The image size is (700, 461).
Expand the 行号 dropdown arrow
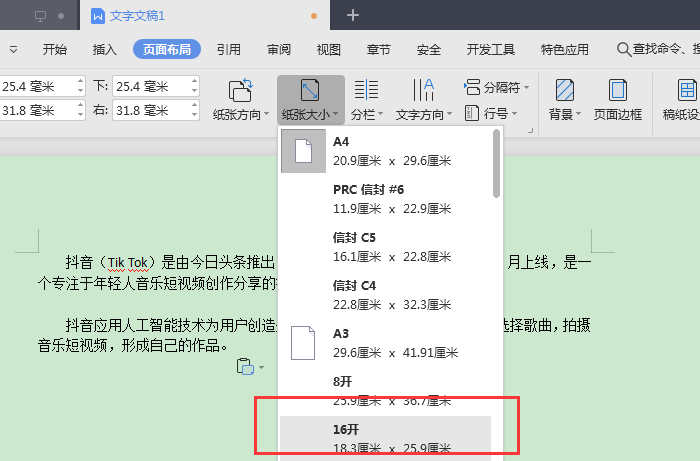(514, 114)
